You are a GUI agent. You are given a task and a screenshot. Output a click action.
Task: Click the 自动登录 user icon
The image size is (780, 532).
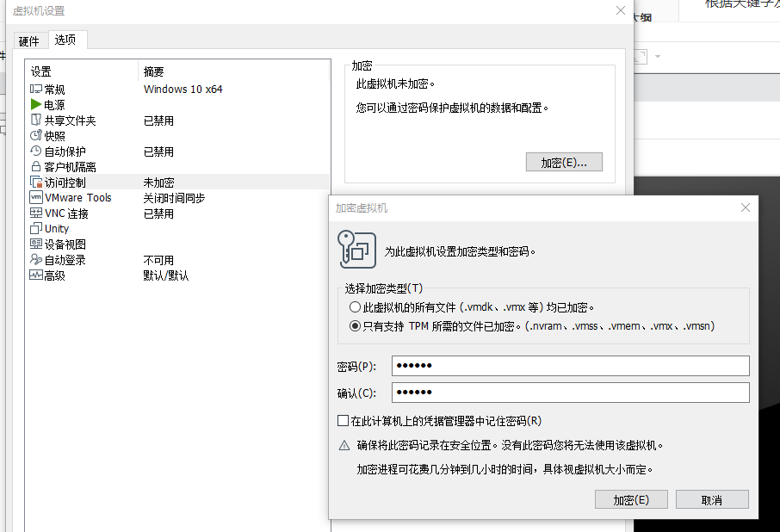[36, 259]
